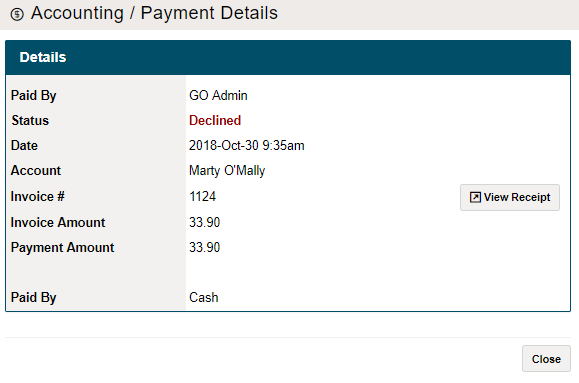This screenshot has height=383, width=579.
Task: Select the Marty O'Mally account name
Action: tap(227, 171)
